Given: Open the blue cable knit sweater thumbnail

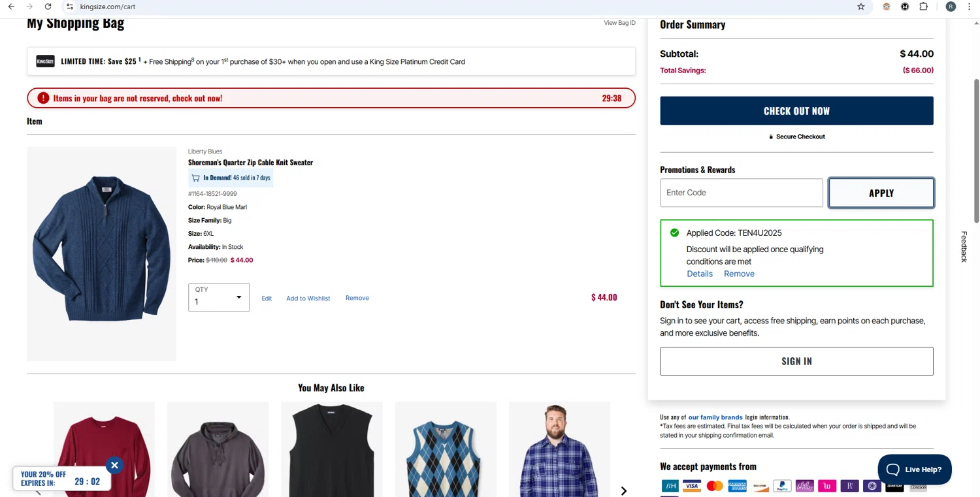Looking at the screenshot, I should [102, 253].
